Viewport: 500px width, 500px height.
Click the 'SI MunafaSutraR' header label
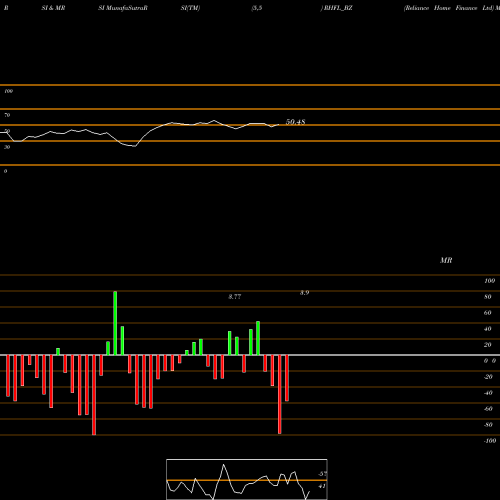tap(123, 8)
